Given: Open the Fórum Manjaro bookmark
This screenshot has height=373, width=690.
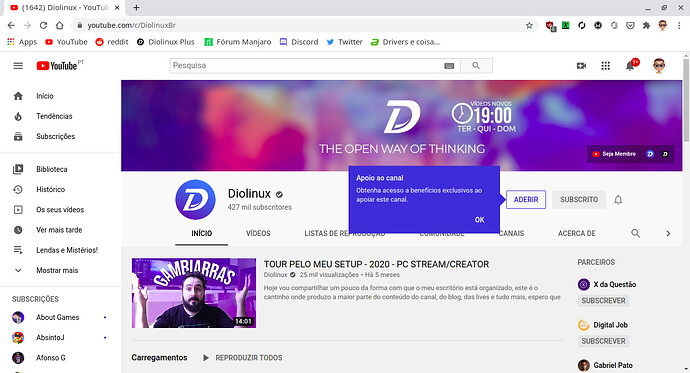Looking at the screenshot, I should pos(238,42).
